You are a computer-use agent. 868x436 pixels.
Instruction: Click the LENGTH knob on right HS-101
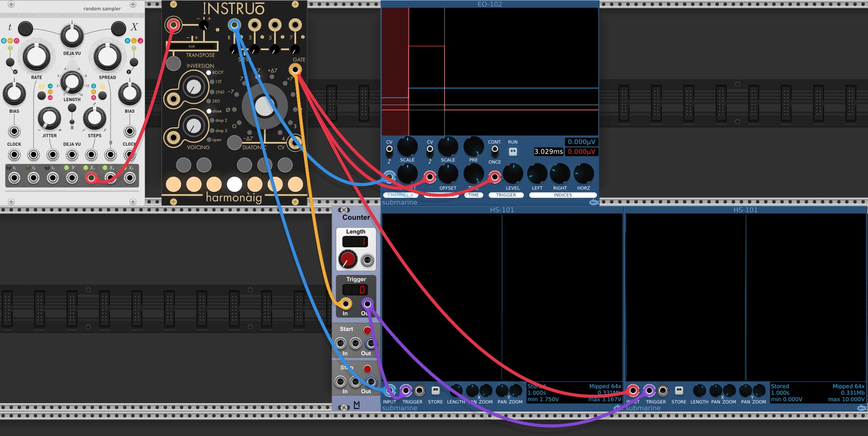pos(699,390)
